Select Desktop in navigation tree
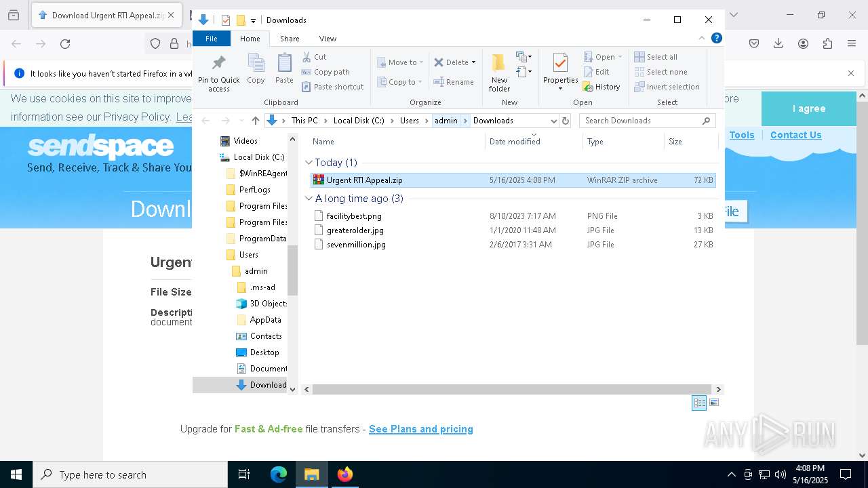 pos(264,352)
